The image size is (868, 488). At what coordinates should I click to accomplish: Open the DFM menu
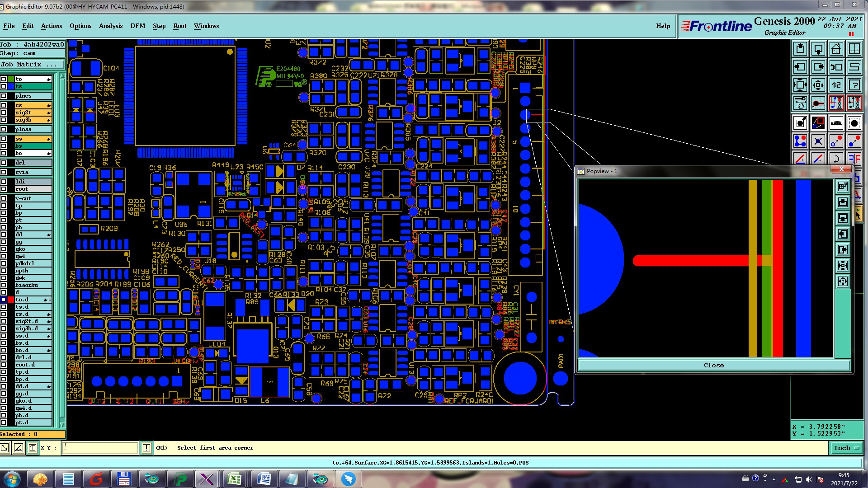(x=137, y=26)
